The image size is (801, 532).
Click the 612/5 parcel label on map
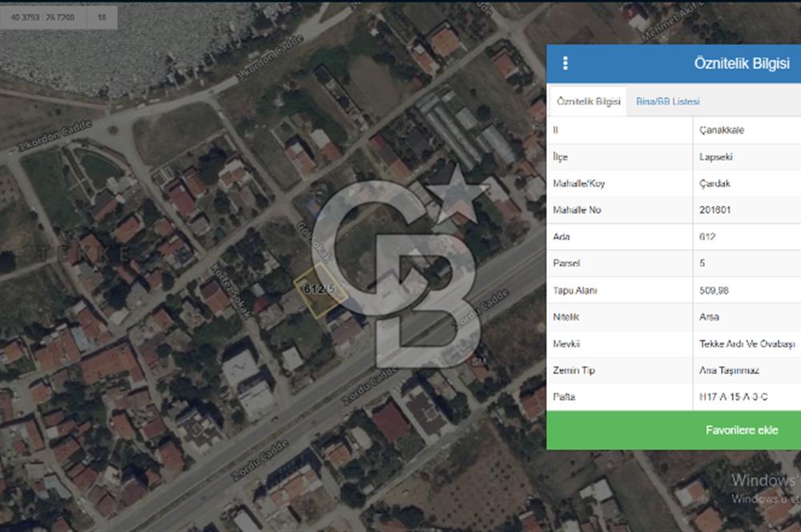(x=320, y=289)
